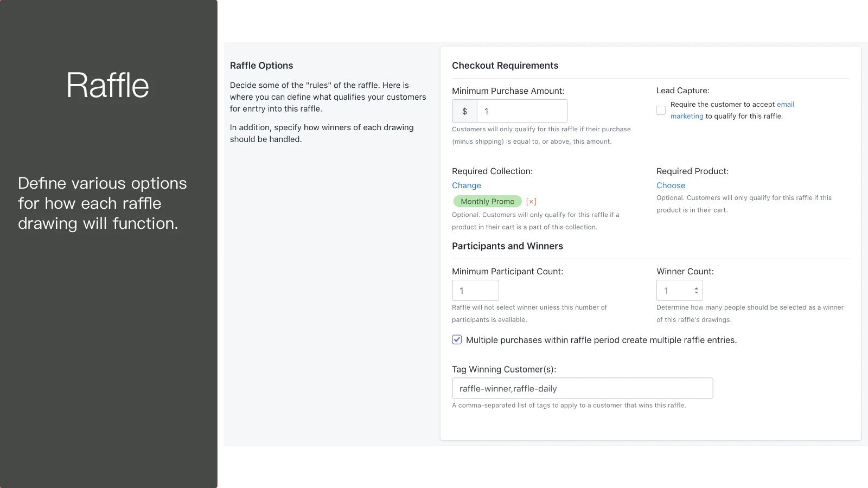Remove the Monthly Promo collection tag
This screenshot has height=488, width=868.
[531, 202]
